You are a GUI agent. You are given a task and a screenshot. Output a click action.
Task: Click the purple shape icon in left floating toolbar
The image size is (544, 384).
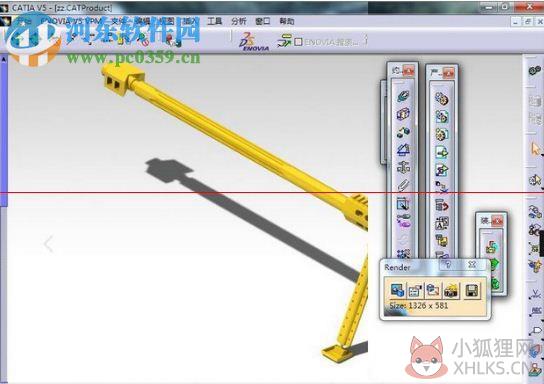(403, 221)
